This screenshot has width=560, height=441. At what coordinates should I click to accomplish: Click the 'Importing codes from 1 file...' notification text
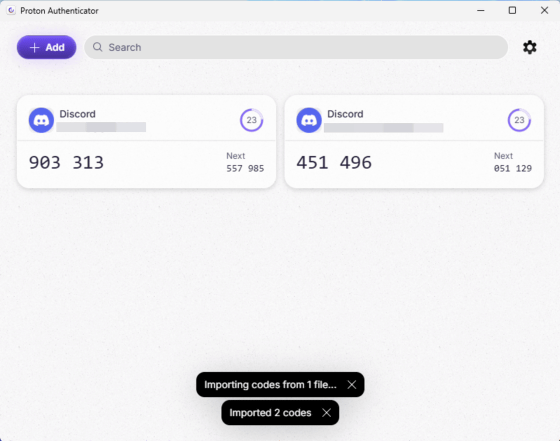270,385
